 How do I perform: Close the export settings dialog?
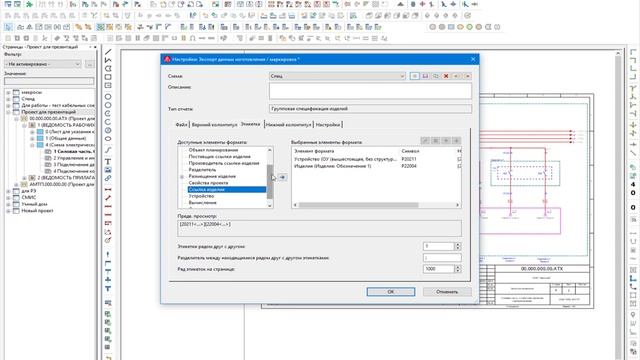point(473,59)
